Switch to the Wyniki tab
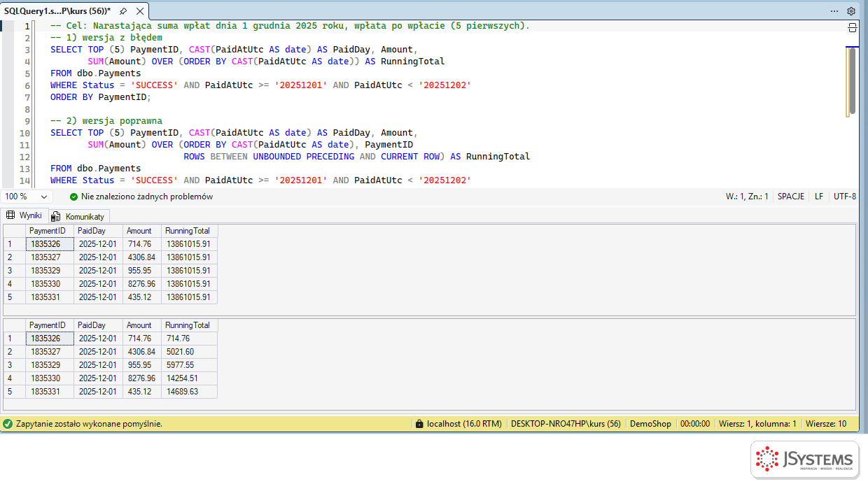Viewport: 868px width, 484px height. 24,215
